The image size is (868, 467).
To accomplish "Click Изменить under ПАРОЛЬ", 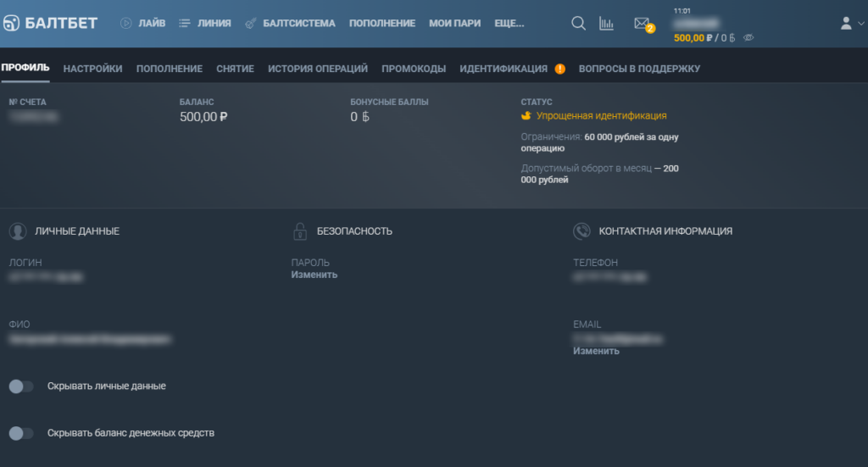I will click(314, 275).
